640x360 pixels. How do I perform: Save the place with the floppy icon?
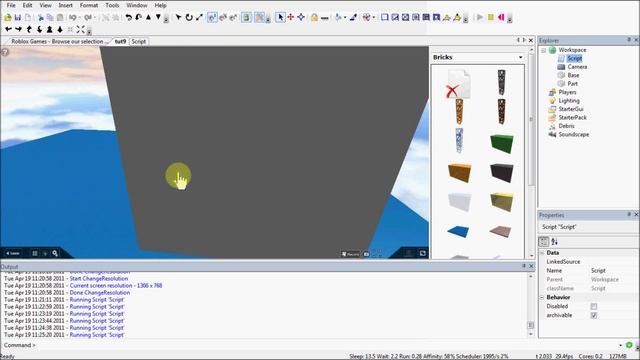[18, 18]
